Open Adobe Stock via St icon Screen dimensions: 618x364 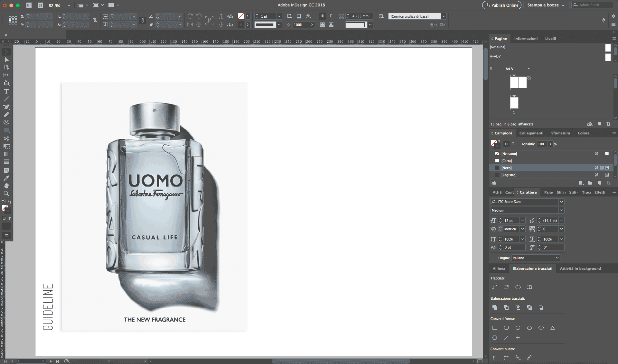click(41, 5)
